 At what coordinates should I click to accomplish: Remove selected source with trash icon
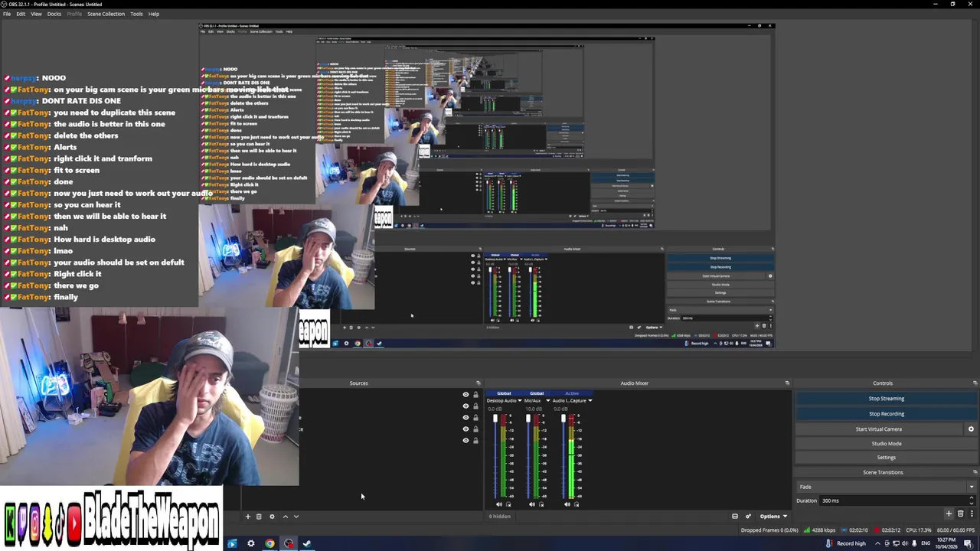(259, 517)
